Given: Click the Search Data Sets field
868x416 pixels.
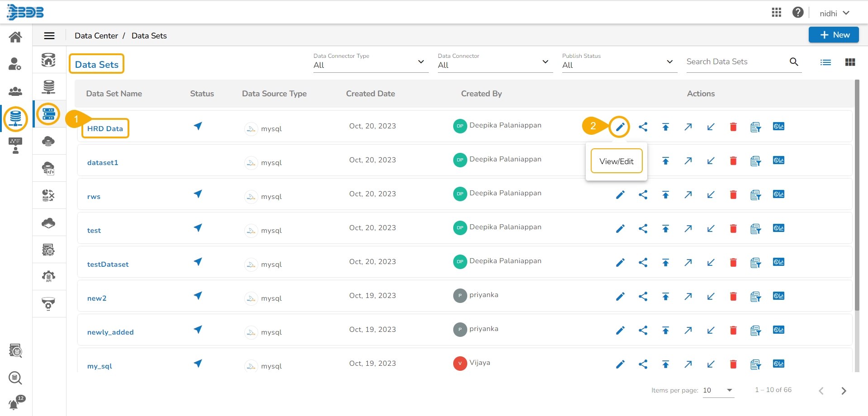Looking at the screenshot, I should (x=735, y=62).
